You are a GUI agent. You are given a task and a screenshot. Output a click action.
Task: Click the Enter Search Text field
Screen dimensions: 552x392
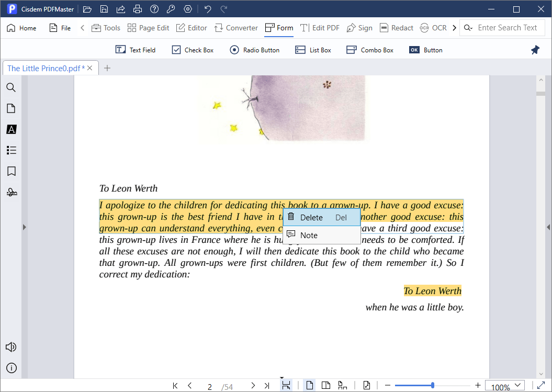508,28
